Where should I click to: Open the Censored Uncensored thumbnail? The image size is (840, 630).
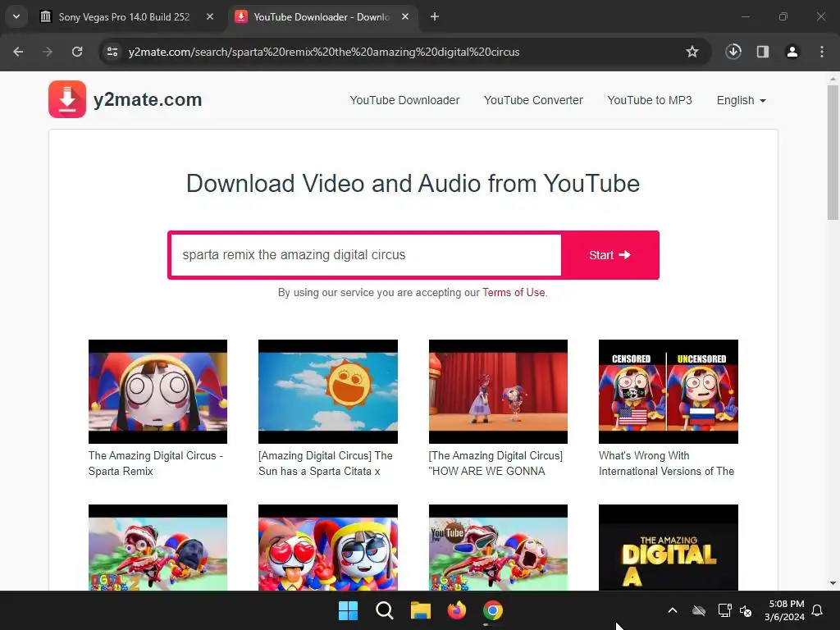(668, 391)
